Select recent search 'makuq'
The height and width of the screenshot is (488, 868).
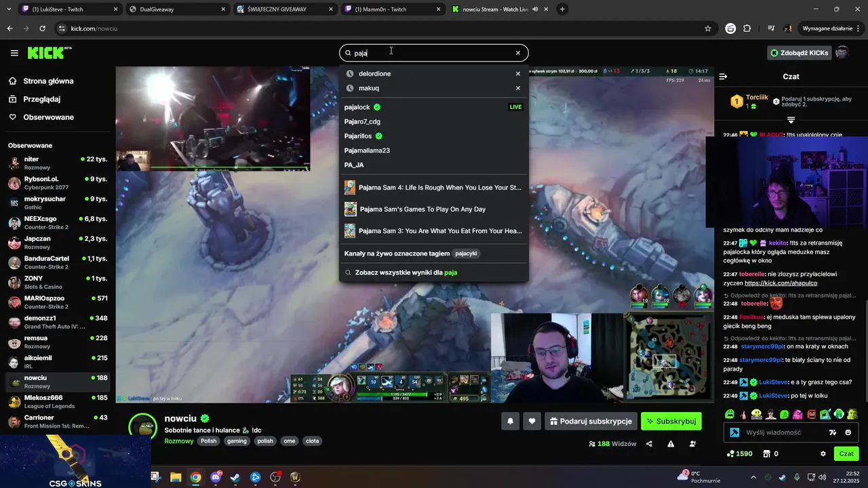pyautogui.click(x=369, y=88)
